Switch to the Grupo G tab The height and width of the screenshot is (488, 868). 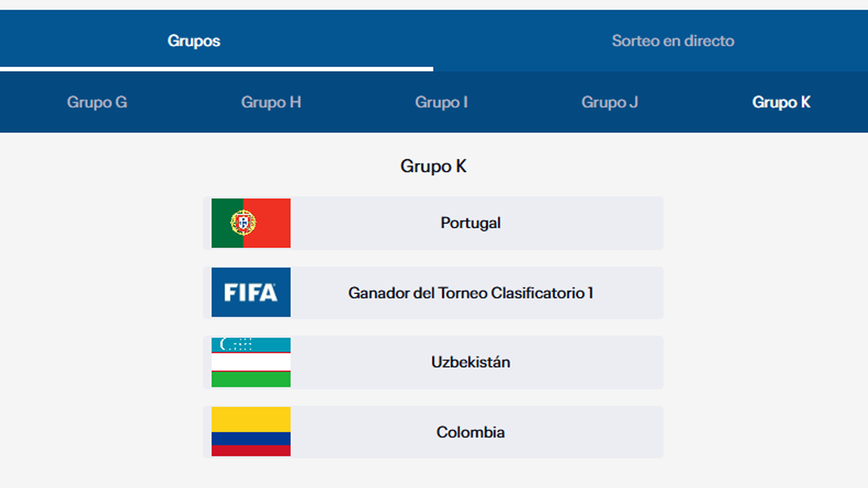pyautogui.click(x=96, y=102)
